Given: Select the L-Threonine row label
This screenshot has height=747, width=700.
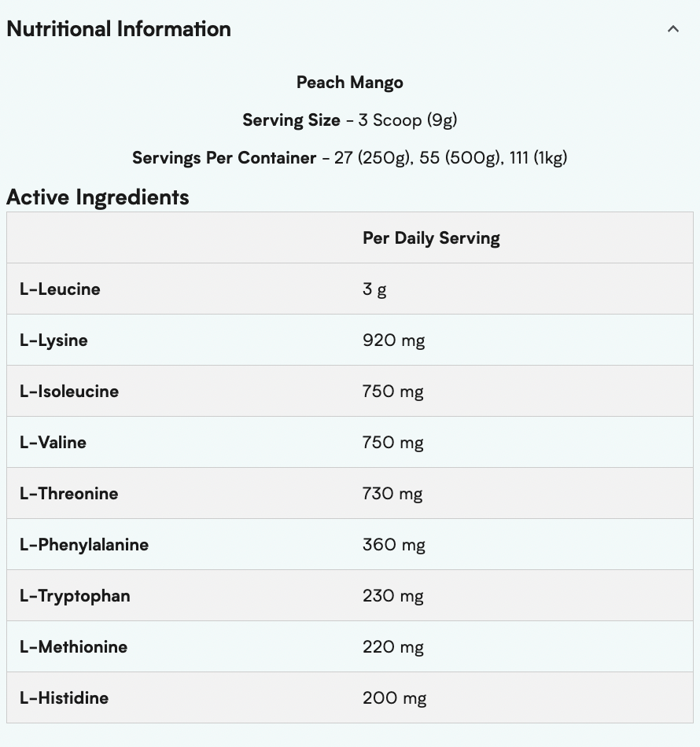Looking at the screenshot, I should [68, 493].
